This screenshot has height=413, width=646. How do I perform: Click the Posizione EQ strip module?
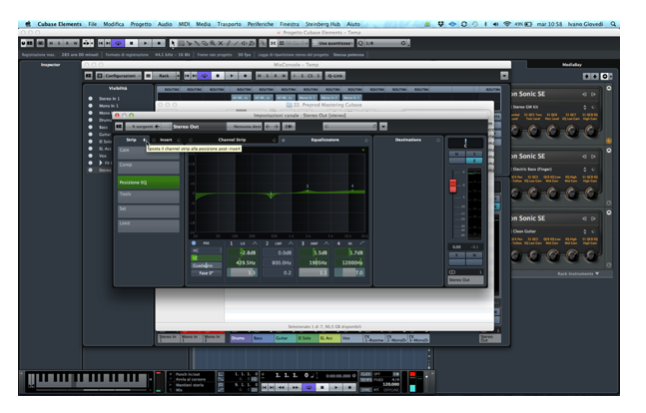pos(148,182)
